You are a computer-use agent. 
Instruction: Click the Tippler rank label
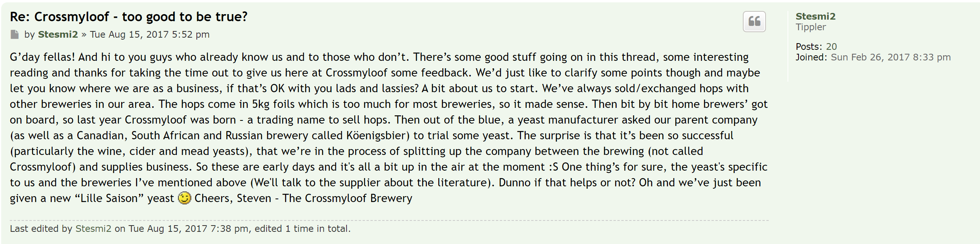810,27
